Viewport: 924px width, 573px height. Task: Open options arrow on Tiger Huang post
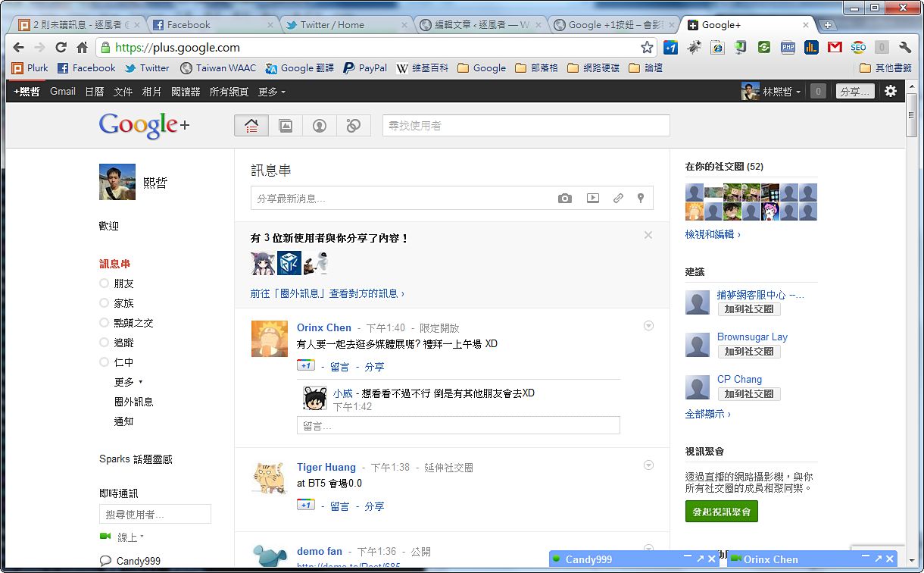pos(648,465)
